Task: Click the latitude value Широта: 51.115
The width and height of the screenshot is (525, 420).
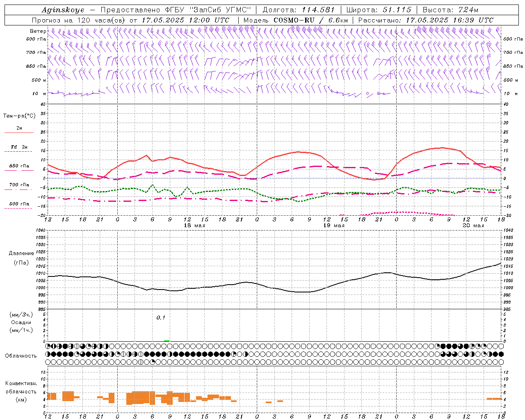Action: (x=379, y=10)
